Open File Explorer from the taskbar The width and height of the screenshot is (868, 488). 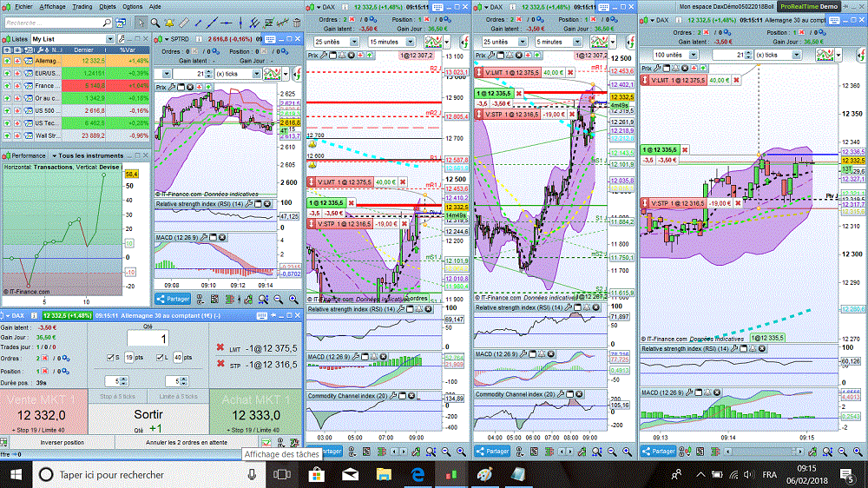coord(384,475)
